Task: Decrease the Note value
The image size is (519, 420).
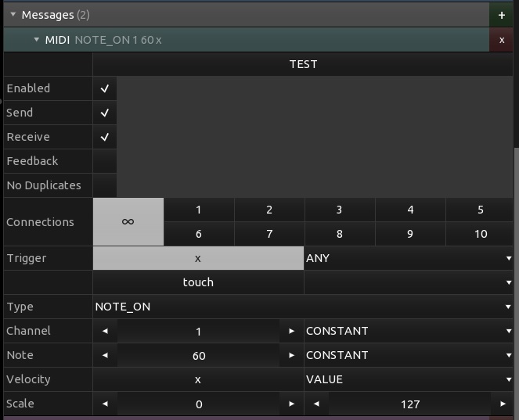Action: point(105,355)
